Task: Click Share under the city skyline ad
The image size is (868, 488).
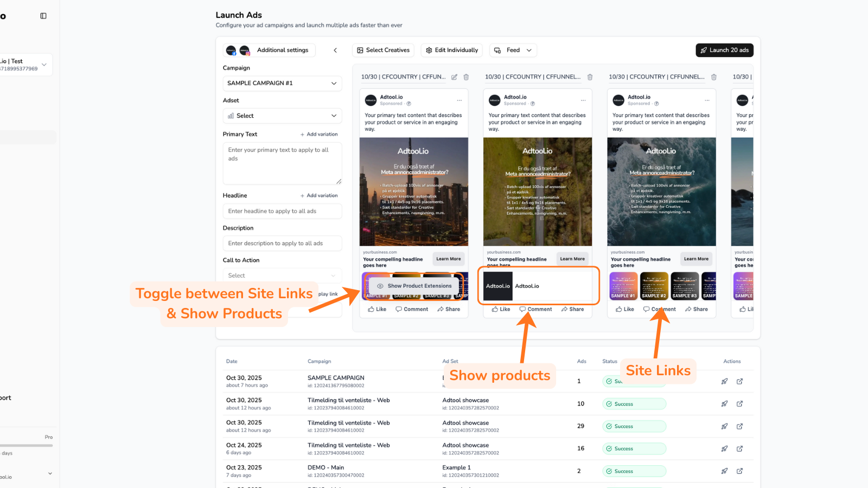Action: [x=449, y=309]
